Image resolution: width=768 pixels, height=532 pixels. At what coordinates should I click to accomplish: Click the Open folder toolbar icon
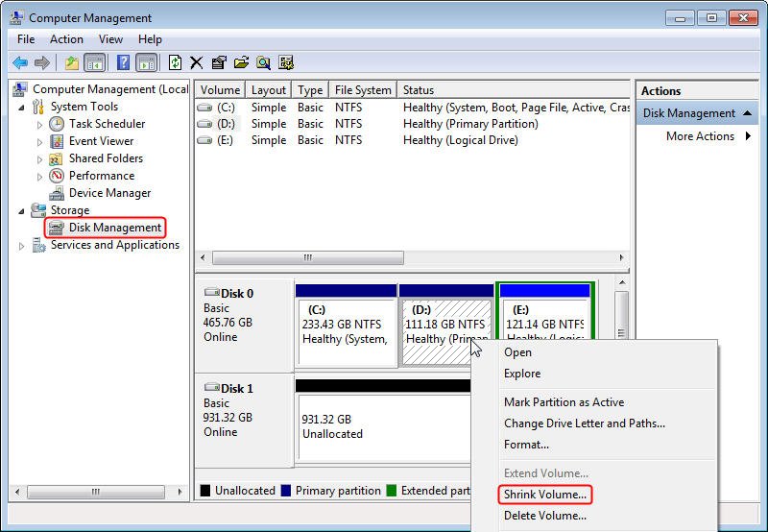pos(241,62)
